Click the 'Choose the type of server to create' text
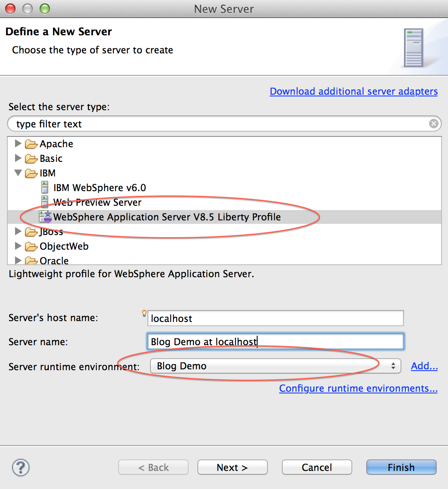Image resolution: width=448 pixels, height=489 pixels. coord(93,50)
